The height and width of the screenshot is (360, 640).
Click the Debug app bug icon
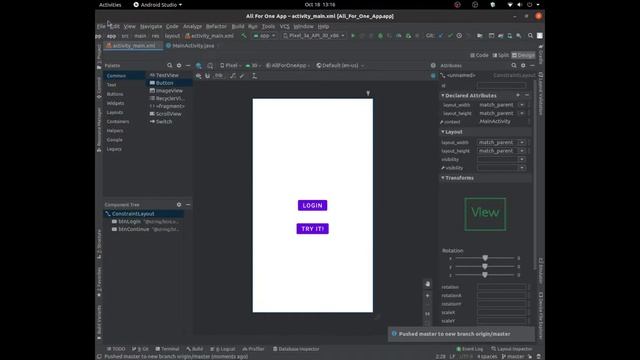click(380, 36)
